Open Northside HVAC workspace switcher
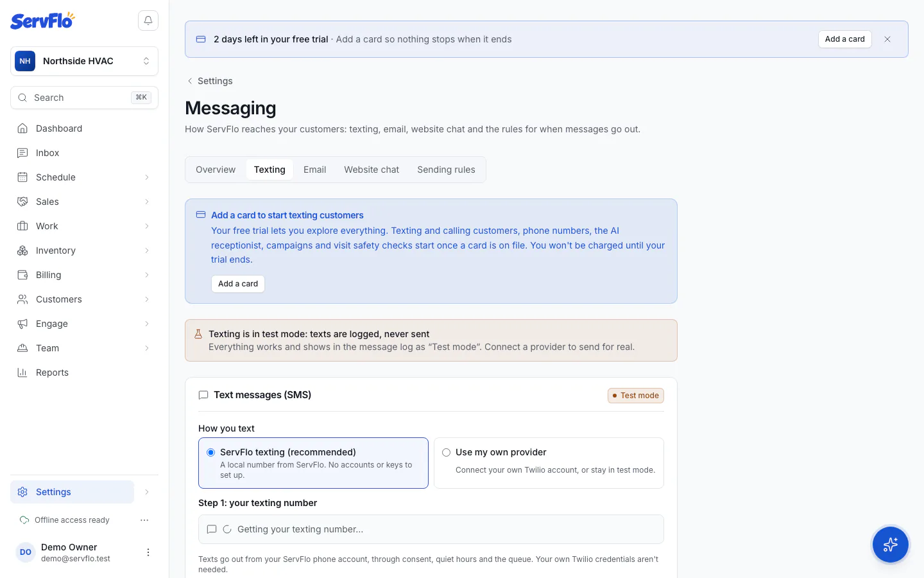Viewport: 924px width, 578px height. point(84,61)
